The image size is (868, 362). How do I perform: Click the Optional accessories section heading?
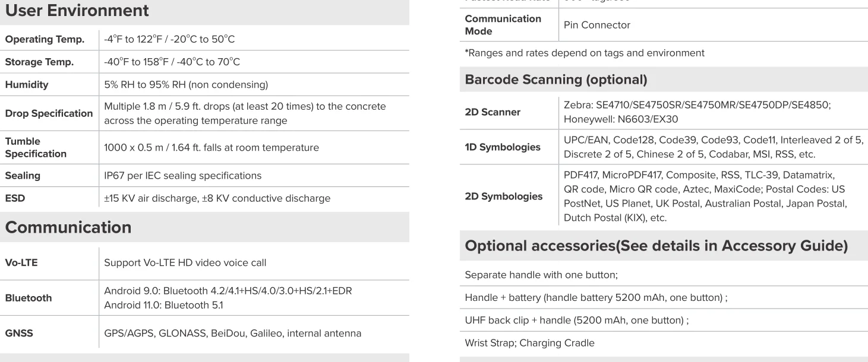point(656,247)
